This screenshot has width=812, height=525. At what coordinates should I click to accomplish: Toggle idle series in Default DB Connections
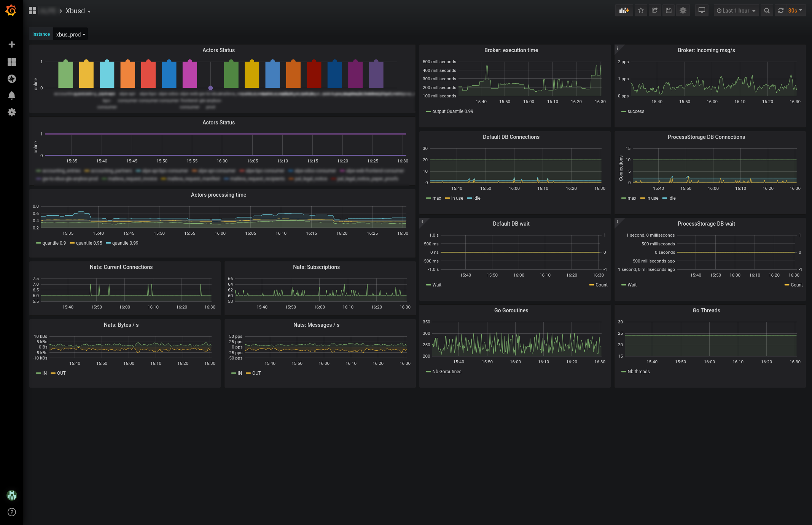click(476, 198)
